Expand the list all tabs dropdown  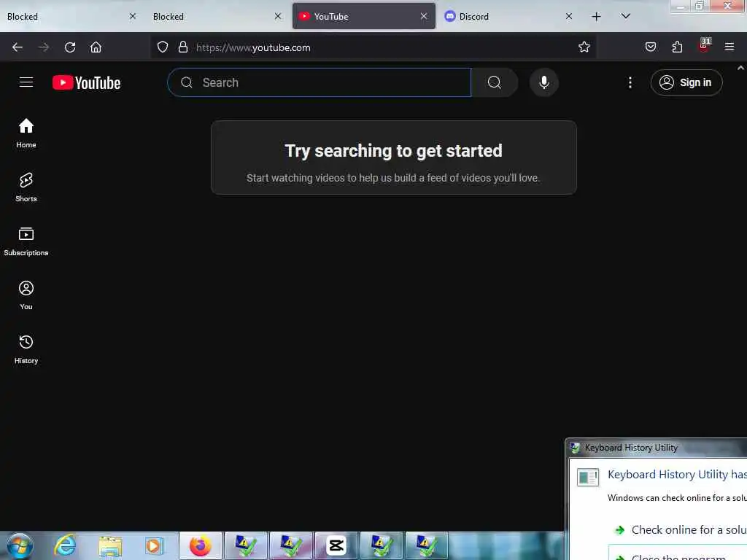click(626, 16)
